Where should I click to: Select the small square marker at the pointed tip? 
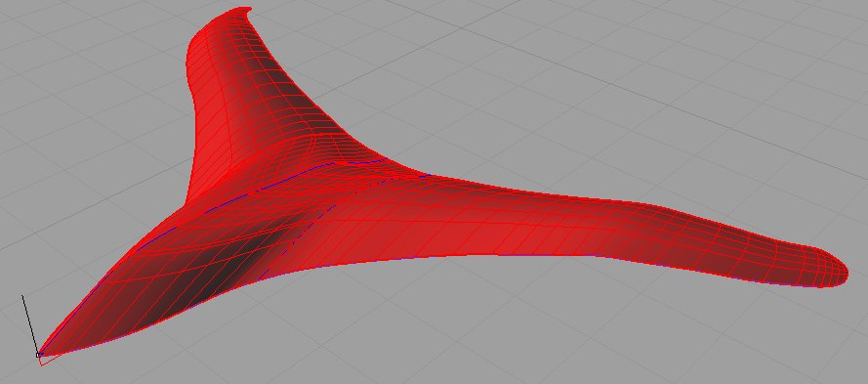pos(38,355)
